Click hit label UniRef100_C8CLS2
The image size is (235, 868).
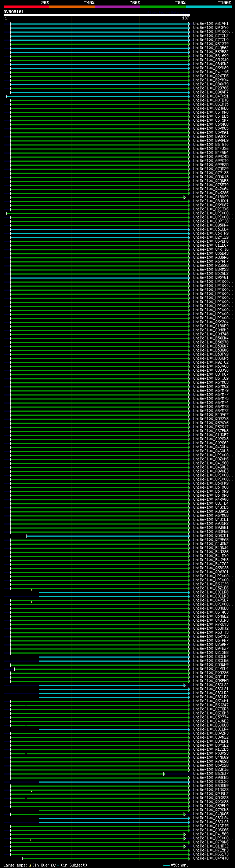(x=211, y=685)
